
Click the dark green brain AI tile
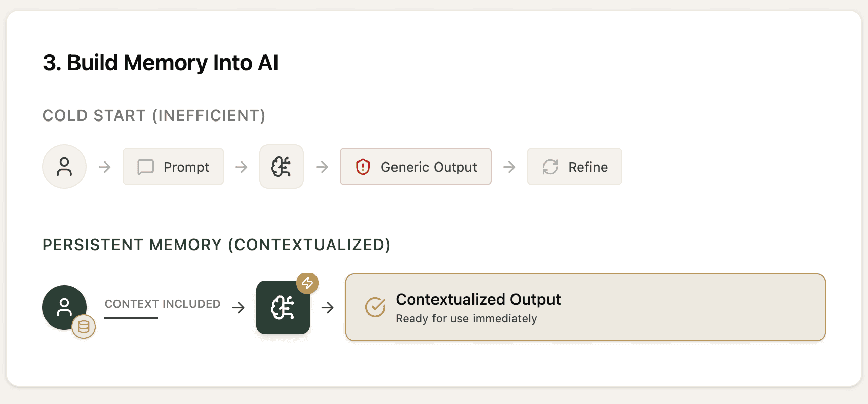pos(283,308)
